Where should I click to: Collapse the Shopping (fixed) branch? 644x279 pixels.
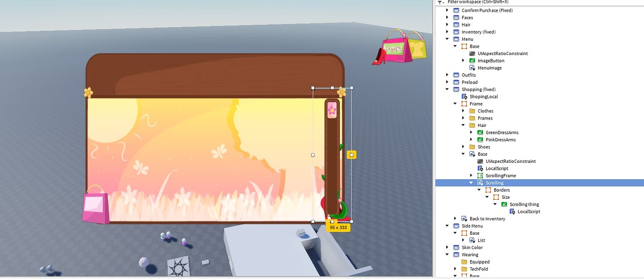pyautogui.click(x=447, y=89)
